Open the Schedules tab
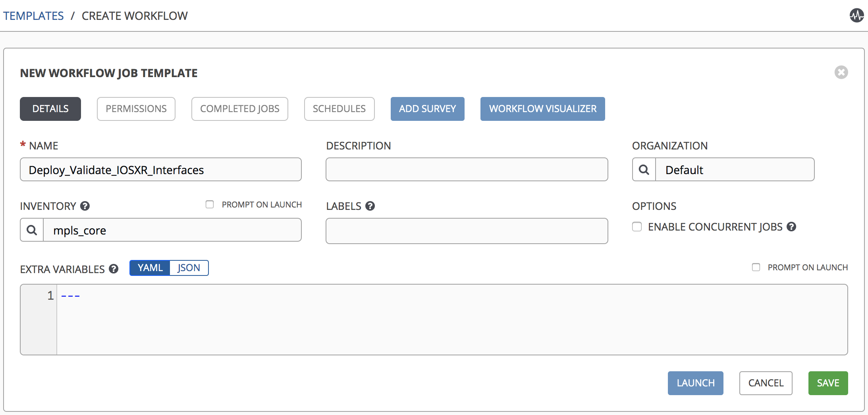This screenshot has height=415, width=868. (x=339, y=109)
